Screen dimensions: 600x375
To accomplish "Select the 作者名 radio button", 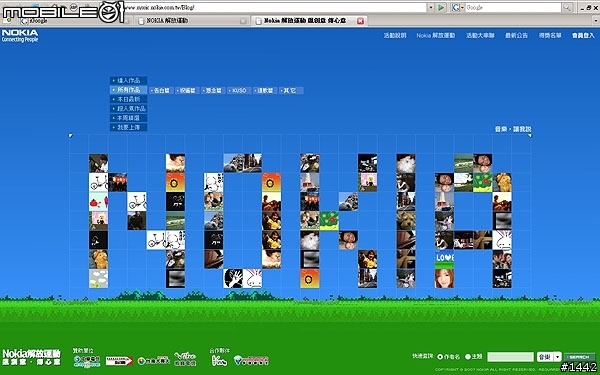I will [440, 357].
